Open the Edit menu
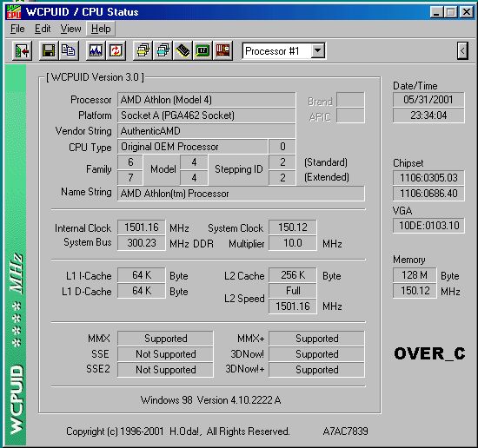Viewport: 478px width, 448px height. click(43, 29)
